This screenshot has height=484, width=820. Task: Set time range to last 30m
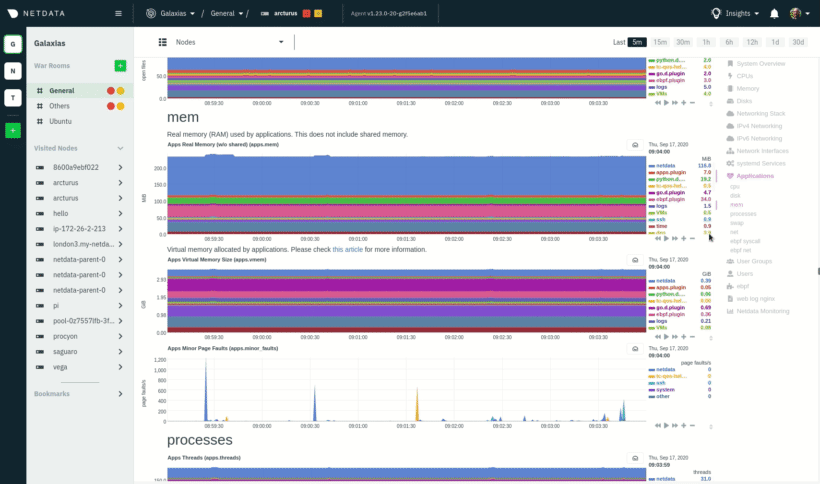click(683, 42)
